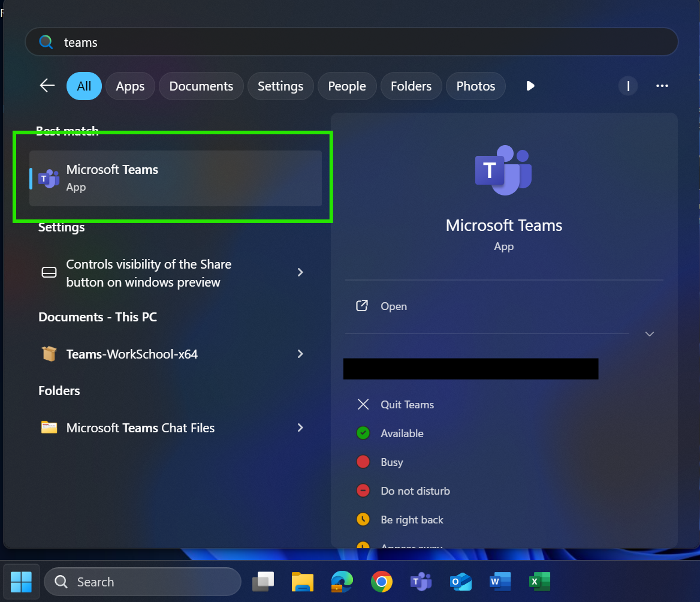Click the Open icon in preview pane
The width and height of the screenshot is (700, 602).
coord(362,306)
